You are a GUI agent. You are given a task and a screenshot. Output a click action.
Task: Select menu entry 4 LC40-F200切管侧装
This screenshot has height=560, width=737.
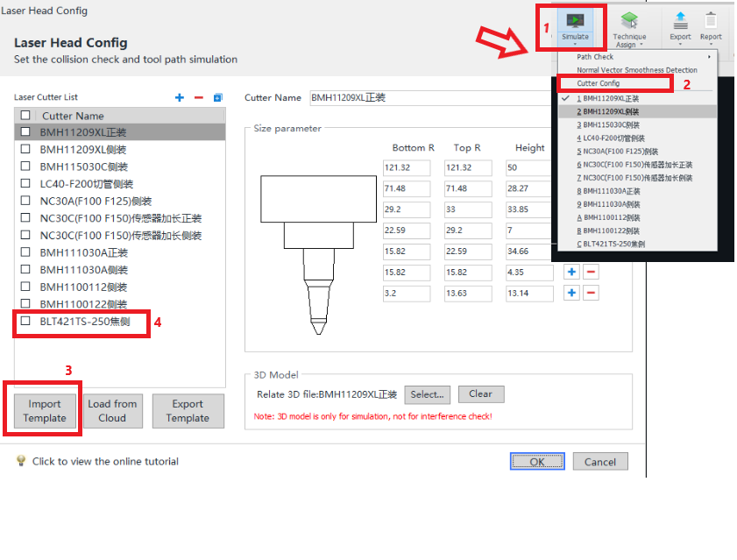point(637,138)
